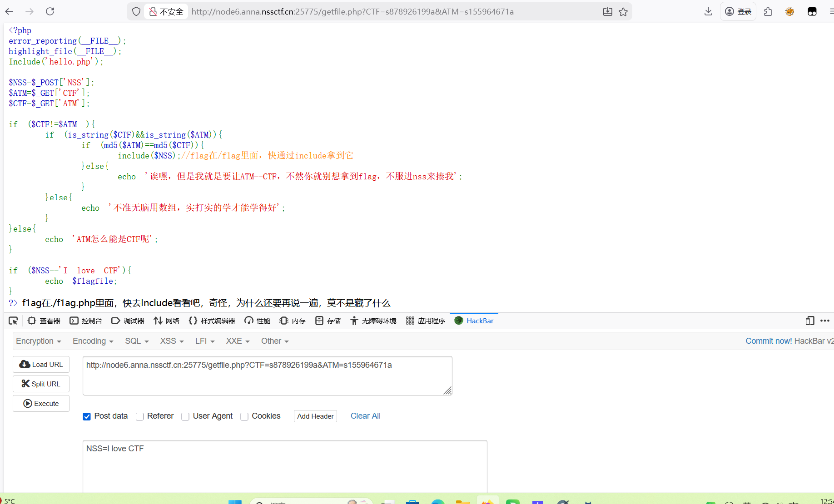The image size is (834, 504).
Task: Switch to the 性能 (Performance) panel
Action: pos(257,321)
